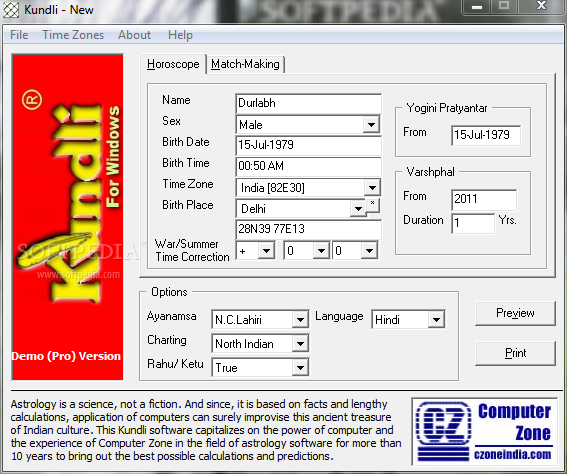
Task: Expand the Language dropdown showing Hindi
Action: click(436, 320)
